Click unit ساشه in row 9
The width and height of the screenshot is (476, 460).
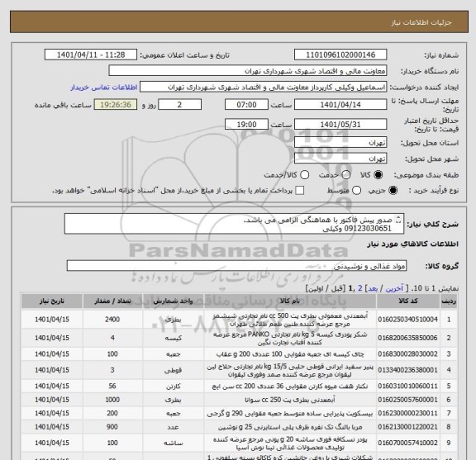(x=173, y=443)
